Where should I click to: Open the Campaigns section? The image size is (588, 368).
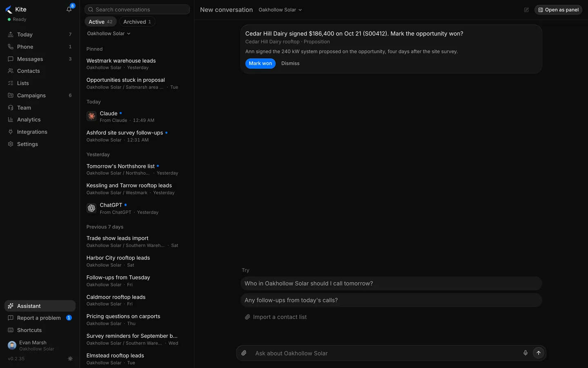click(40, 96)
